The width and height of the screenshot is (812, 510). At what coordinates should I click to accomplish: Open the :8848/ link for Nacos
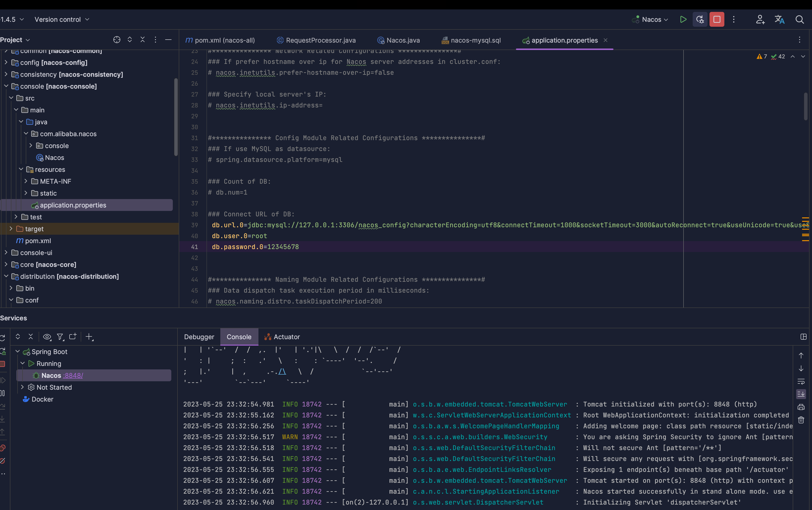pos(73,375)
